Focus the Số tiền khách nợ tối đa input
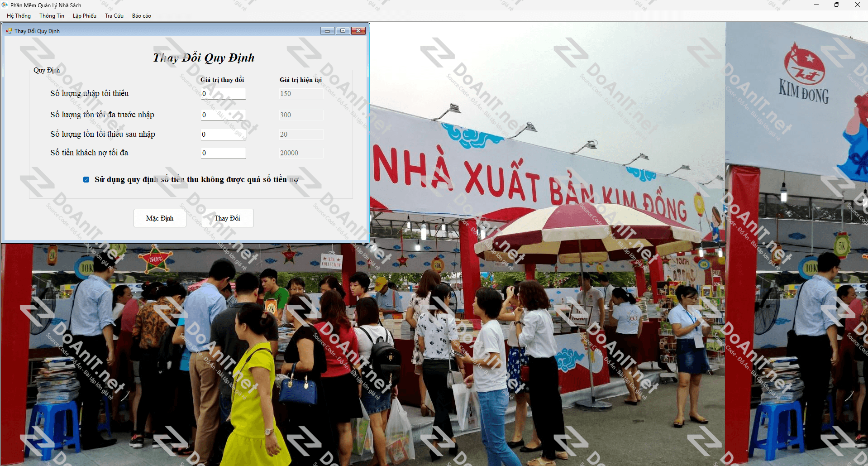Viewport: 868px width, 466px height. [x=224, y=153]
